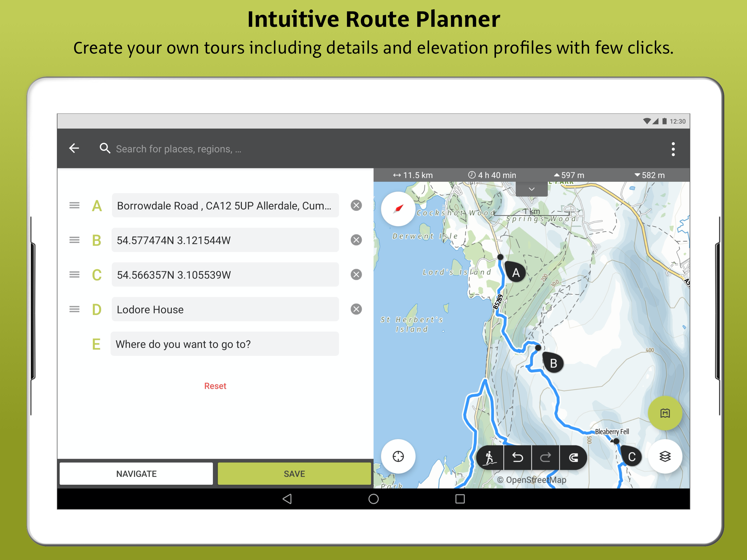The width and height of the screenshot is (747, 560).
Task: Edit the Lodore House waypoint field
Action: [x=225, y=309]
